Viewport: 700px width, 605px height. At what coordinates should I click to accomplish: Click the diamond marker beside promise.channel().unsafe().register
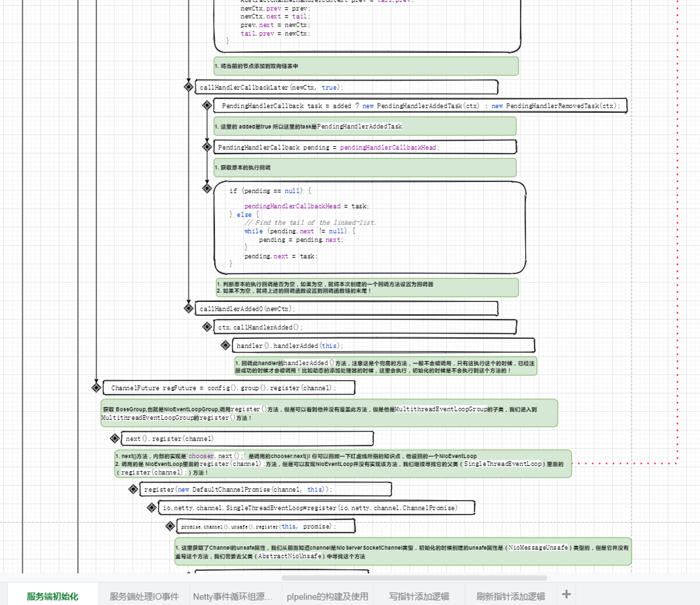(170, 526)
